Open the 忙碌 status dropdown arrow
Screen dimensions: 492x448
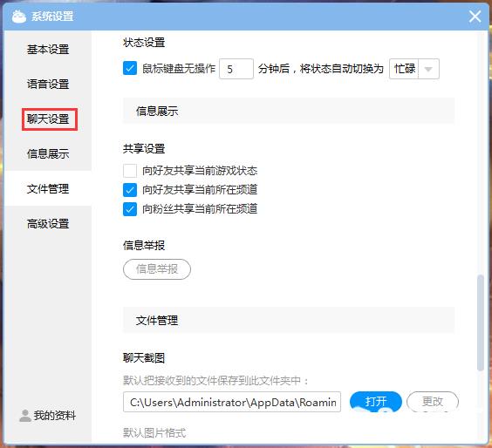(x=428, y=69)
